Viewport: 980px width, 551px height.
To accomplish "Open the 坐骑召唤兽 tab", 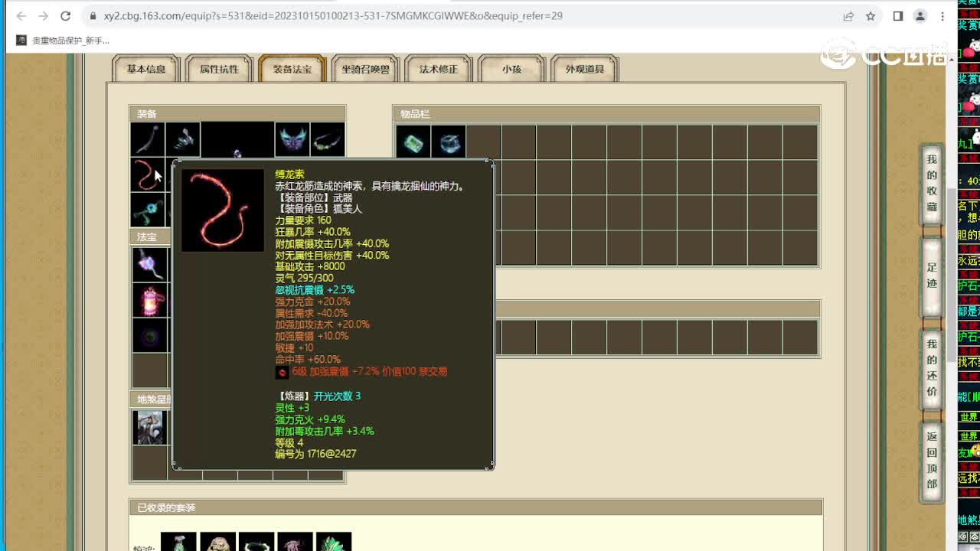I will [x=365, y=69].
